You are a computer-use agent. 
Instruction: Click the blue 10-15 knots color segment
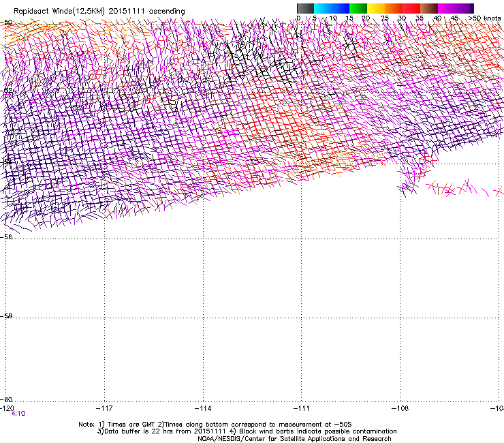click(341, 8)
